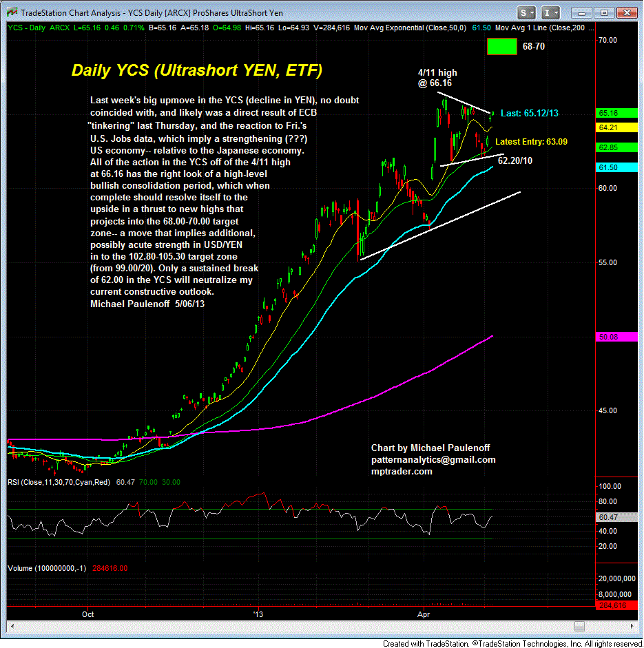Click the ''13' year axis label
This screenshot has height=648, width=644.
tap(258, 614)
